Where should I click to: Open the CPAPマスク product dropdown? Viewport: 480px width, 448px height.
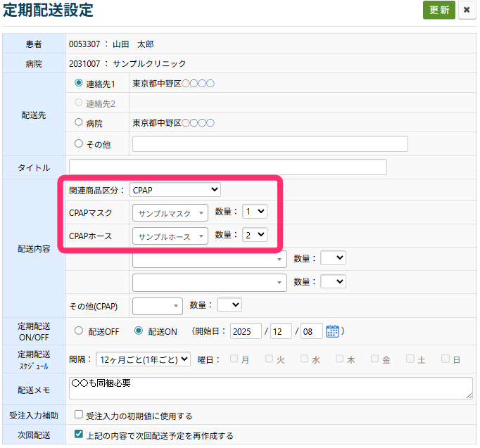170,212
